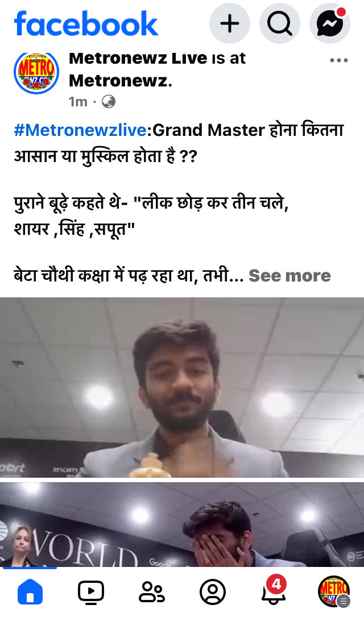Click the public globe audience icon

tap(109, 102)
